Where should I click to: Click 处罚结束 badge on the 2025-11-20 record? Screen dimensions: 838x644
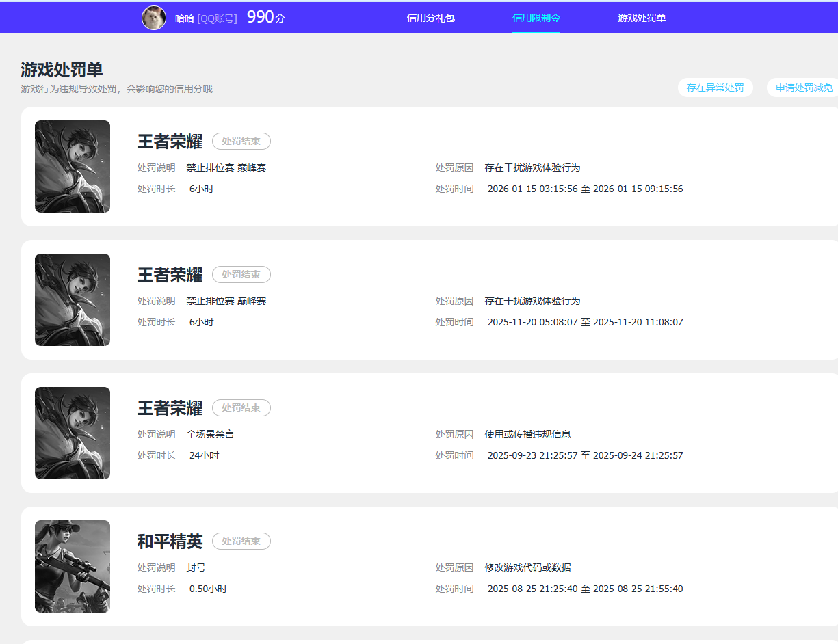tap(241, 274)
